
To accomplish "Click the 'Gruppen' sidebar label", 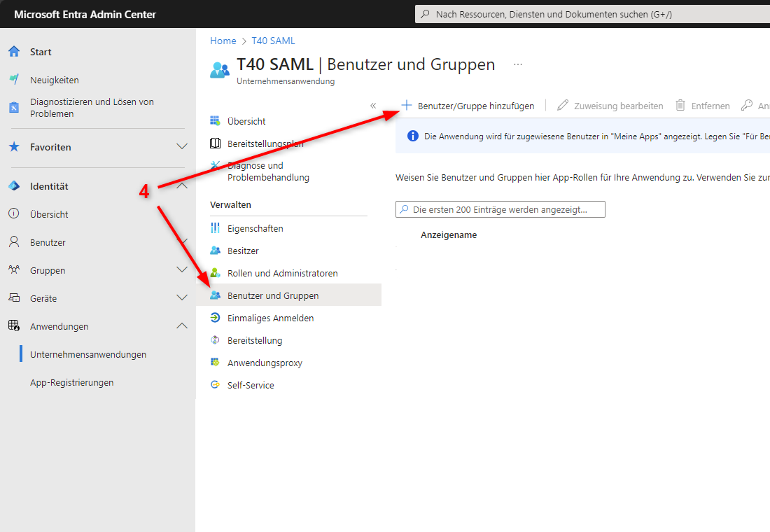I will coord(48,270).
